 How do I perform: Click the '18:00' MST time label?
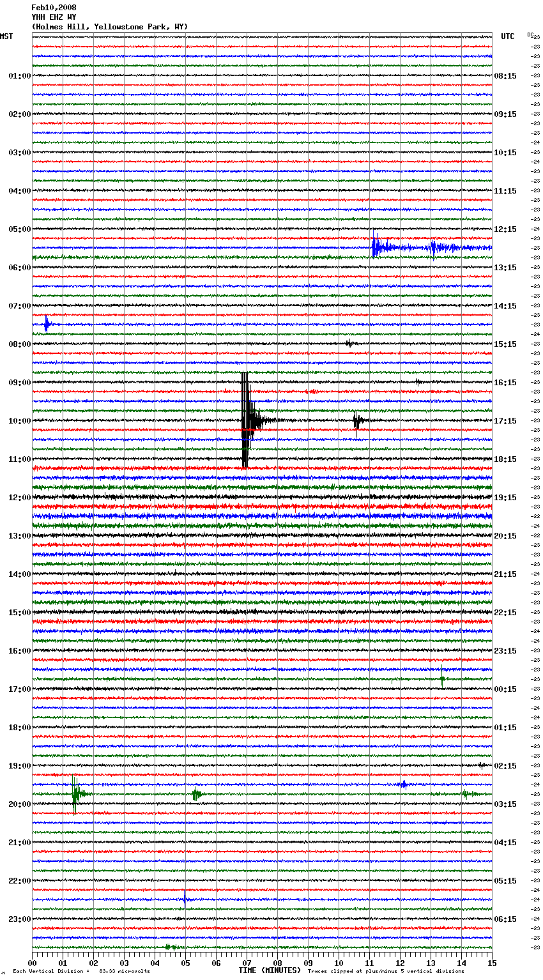pyautogui.click(x=20, y=728)
